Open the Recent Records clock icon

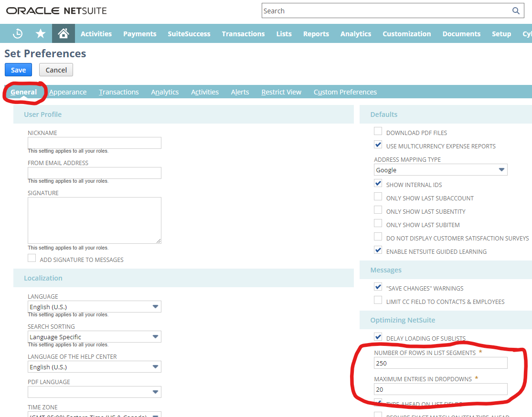coord(18,33)
